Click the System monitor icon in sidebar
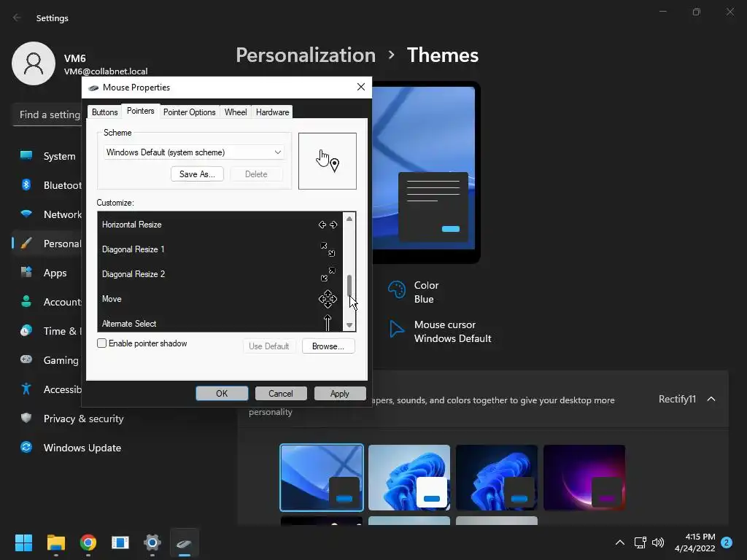This screenshot has width=747, height=560. coord(26,156)
